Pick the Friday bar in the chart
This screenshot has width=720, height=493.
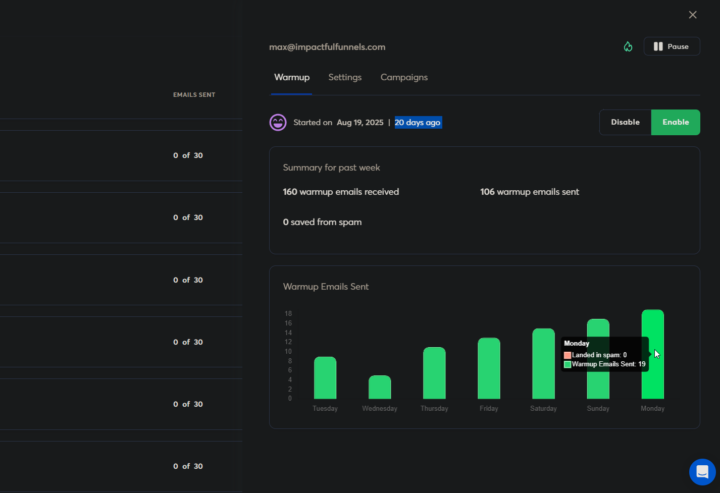(489, 369)
